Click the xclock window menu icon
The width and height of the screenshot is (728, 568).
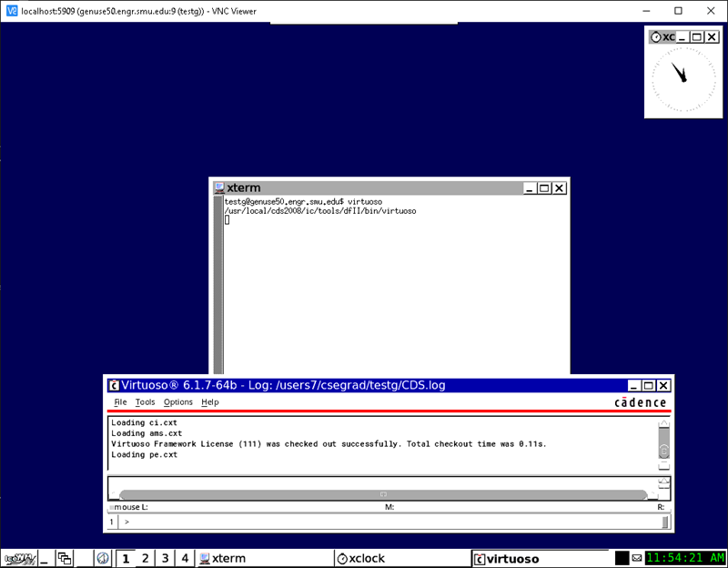click(655, 37)
